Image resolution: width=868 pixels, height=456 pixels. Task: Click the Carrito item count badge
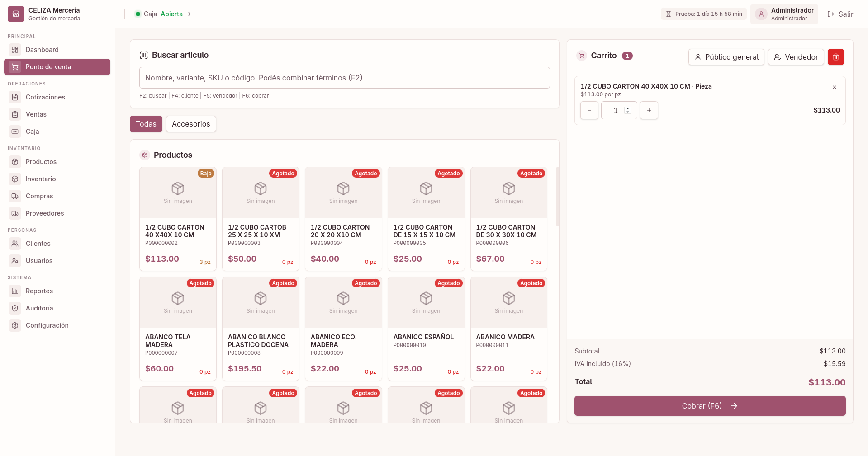tap(627, 56)
